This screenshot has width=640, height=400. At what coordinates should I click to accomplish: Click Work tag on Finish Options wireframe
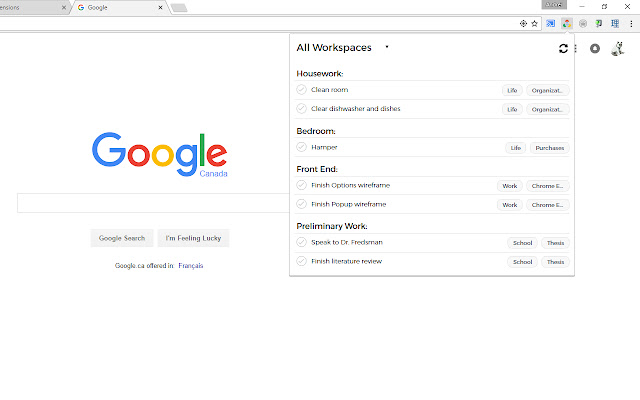[x=509, y=186]
